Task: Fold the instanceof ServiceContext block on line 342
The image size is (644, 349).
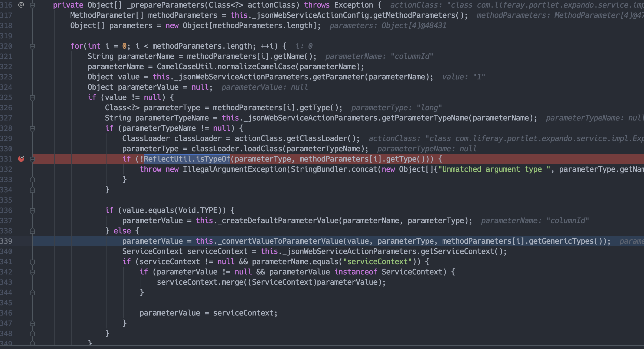Action: pyautogui.click(x=32, y=272)
